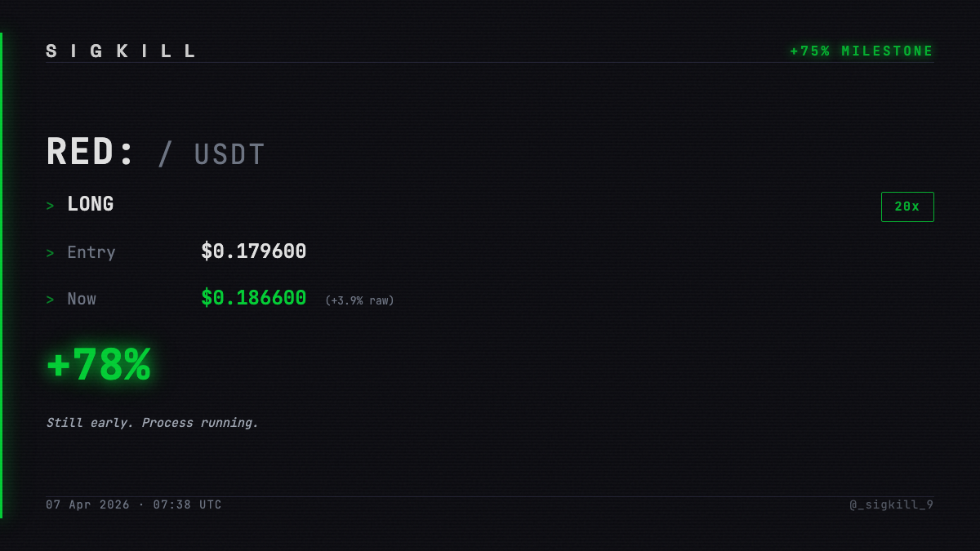The width and height of the screenshot is (980, 551).
Task: Select the LONG position label
Action: pos(91,204)
